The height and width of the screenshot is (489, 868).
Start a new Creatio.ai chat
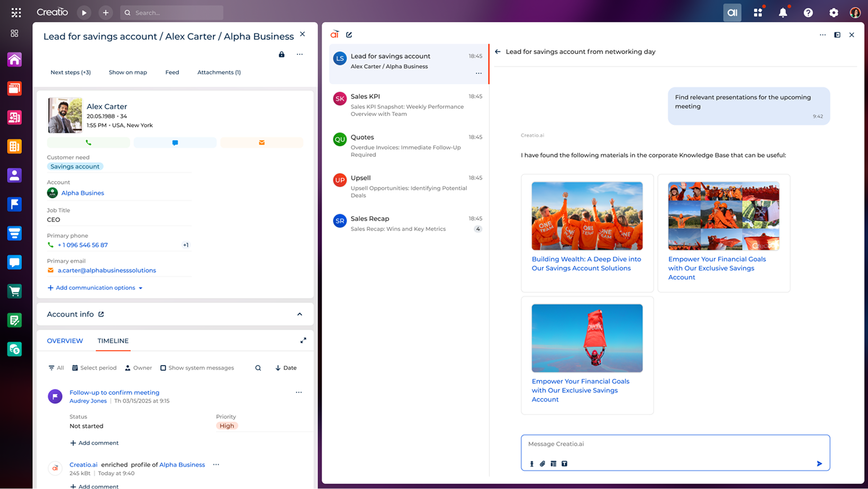click(x=349, y=34)
